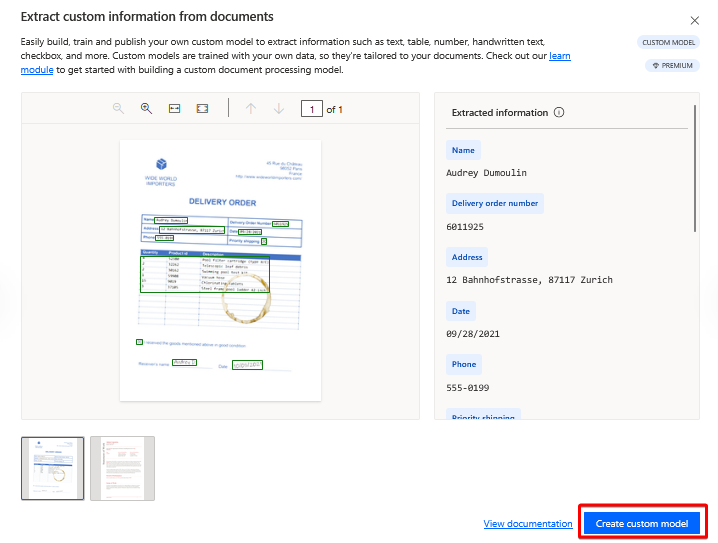The height and width of the screenshot is (543, 718).
Task: Close the dialog with X button
Action: point(695,21)
